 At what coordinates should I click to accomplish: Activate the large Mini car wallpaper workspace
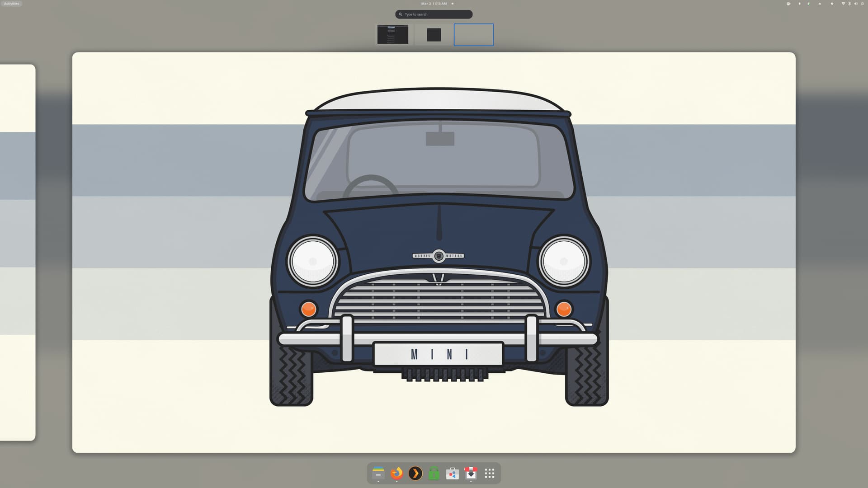[434, 253]
